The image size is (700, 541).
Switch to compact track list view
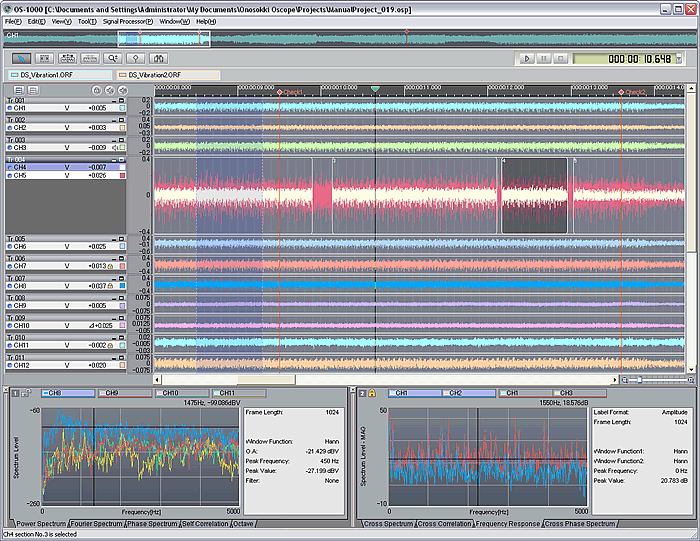tap(33, 91)
